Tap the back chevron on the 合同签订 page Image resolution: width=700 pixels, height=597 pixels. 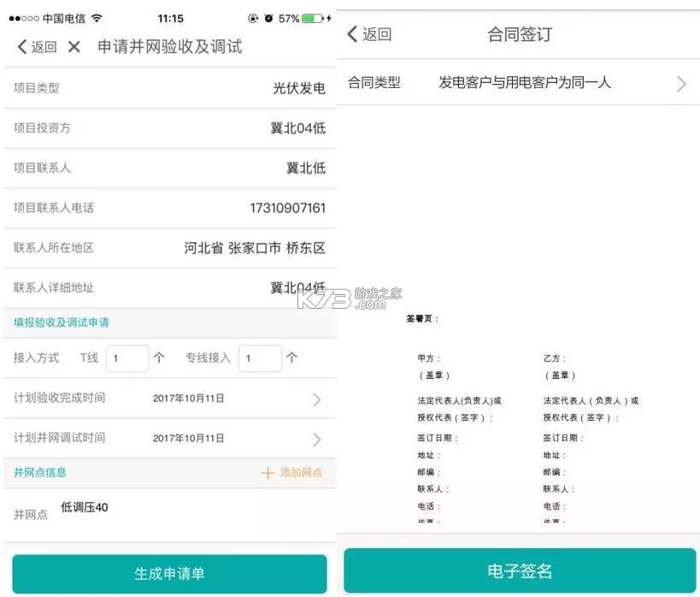[354, 36]
